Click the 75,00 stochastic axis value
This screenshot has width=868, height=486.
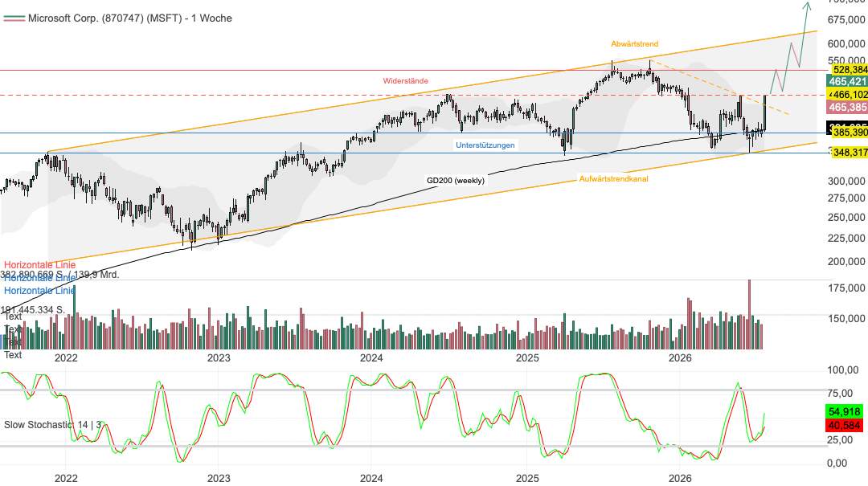(841, 394)
